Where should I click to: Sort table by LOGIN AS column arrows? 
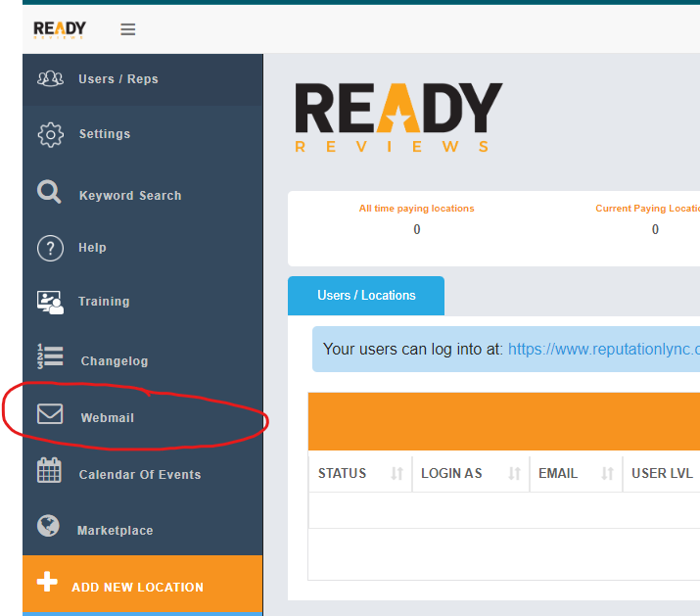click(x=514, y=474)
